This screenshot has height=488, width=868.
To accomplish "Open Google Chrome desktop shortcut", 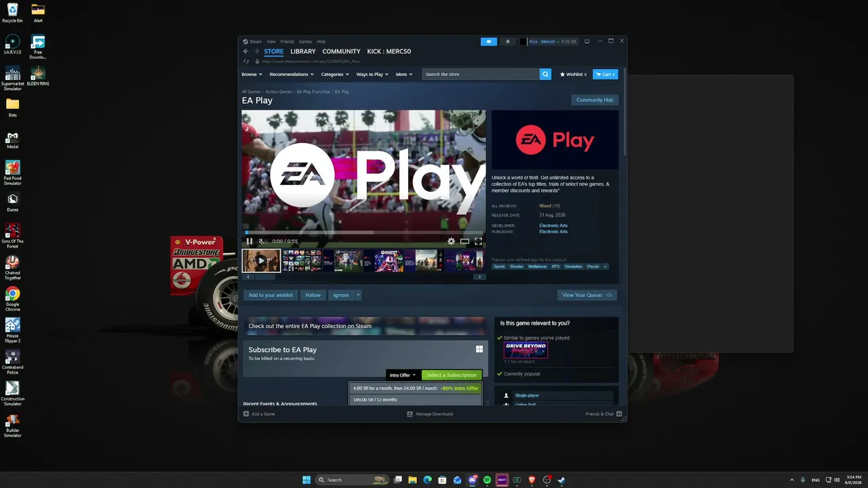I will (12, 298).
